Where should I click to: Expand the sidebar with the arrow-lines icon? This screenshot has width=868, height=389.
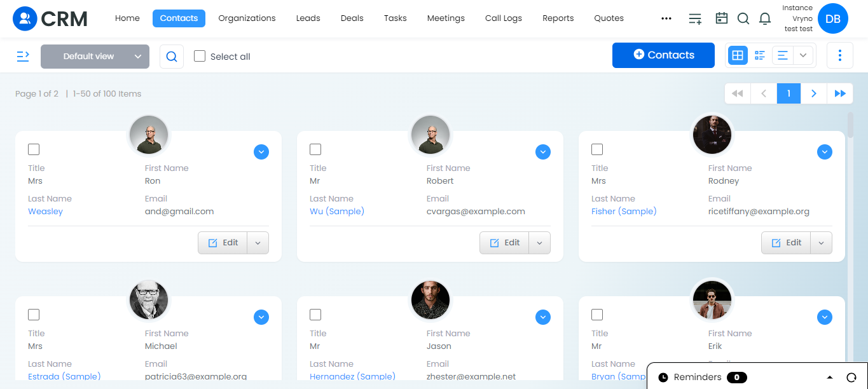pyautogui.click(x=23, y=57)
